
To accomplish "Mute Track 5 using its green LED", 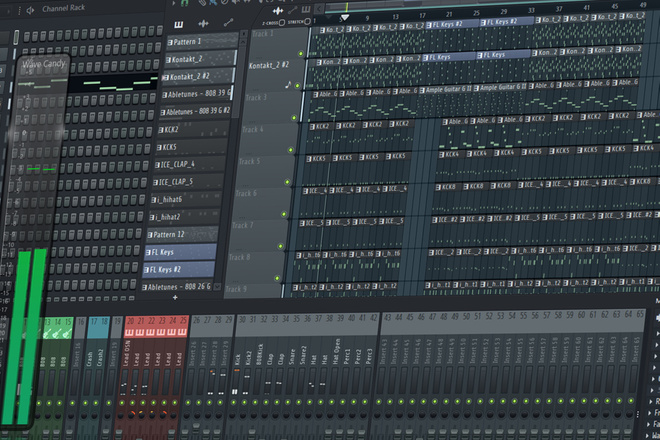I will [287, 182].
